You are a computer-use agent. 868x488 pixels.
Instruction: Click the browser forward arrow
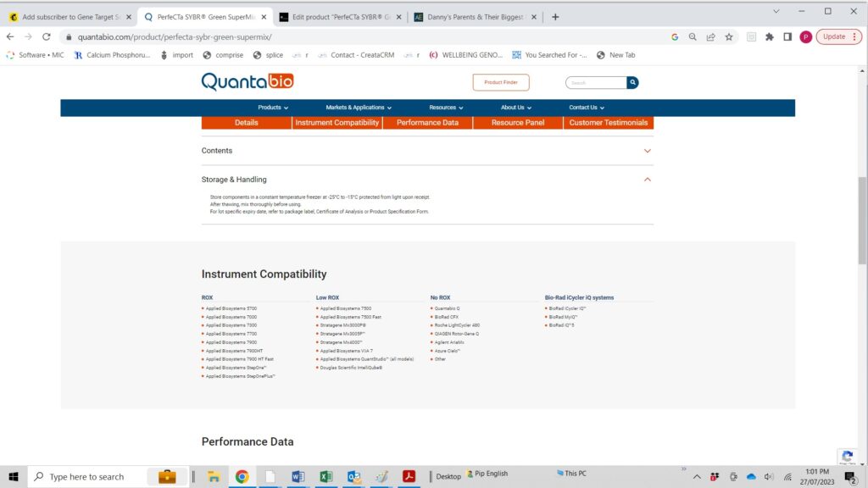[28, 37]
